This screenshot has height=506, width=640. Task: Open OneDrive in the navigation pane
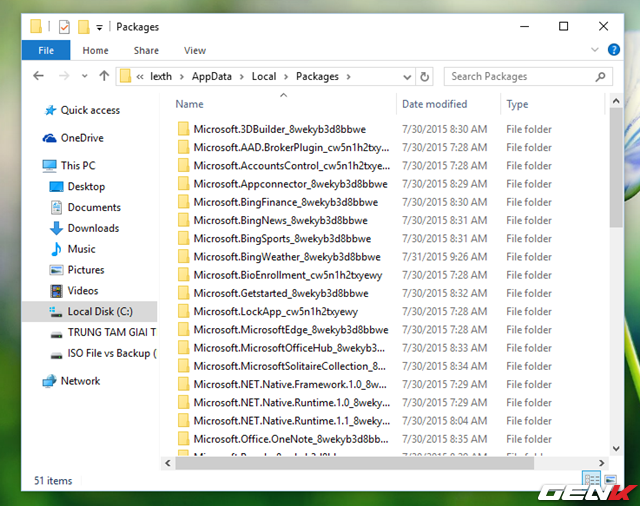(x=81, y=138)
